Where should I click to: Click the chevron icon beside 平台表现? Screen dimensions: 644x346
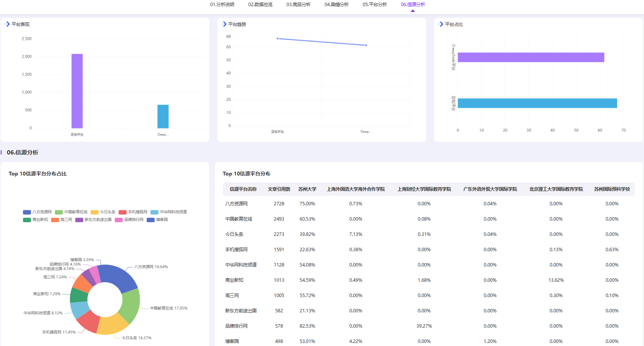(x=8, y=24)
